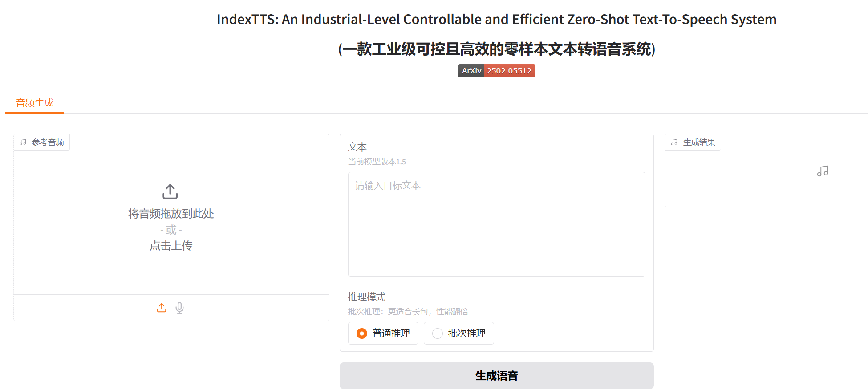Click the 将音频拖放到此处 drop text

171,214
